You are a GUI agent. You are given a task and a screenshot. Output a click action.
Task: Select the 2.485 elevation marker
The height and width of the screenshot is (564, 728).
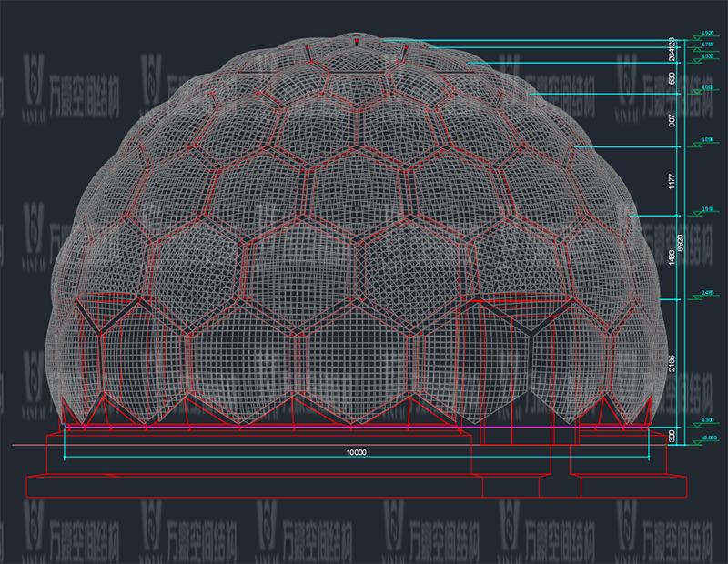tap(707, 294)
